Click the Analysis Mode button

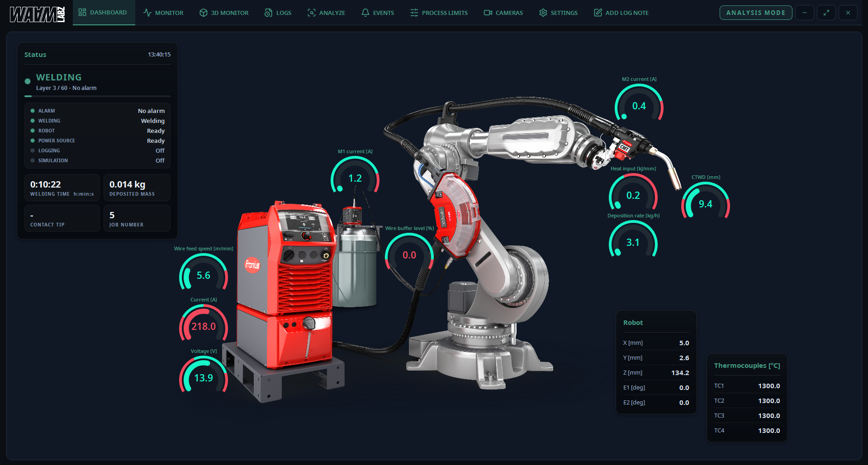click(755, 13)
